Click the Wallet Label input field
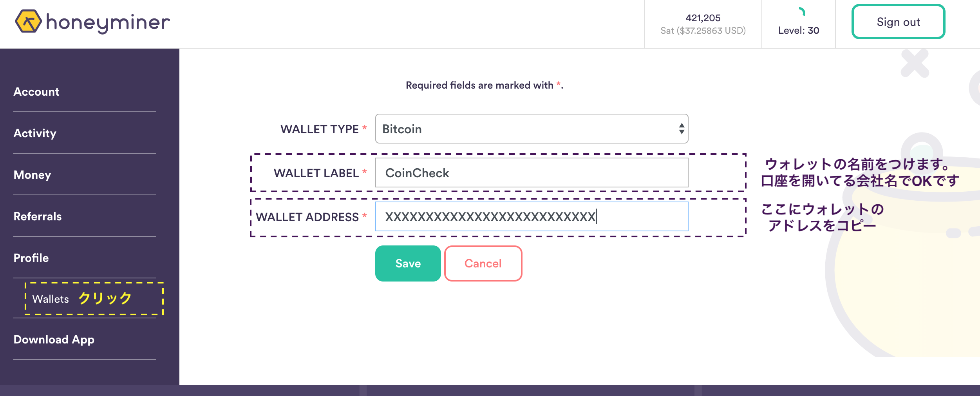Image resolution: width=980 pixels, height=396 pixels. coord(532,173)
